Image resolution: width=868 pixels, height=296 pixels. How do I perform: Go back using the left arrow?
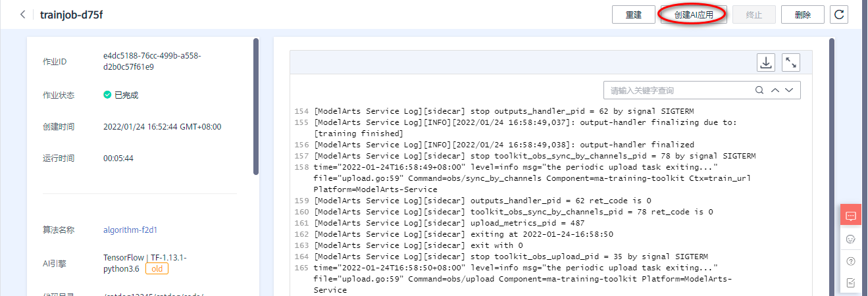click(23, 14)
